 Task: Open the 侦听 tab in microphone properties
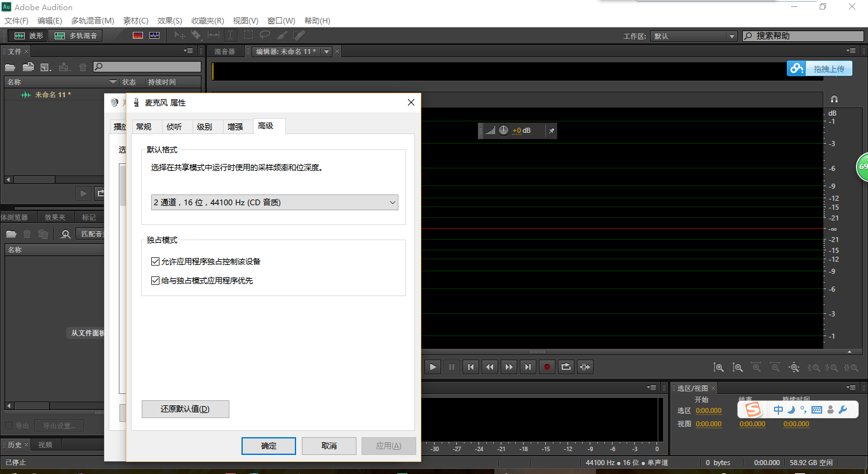pyautogui.click(x=174, y=127)
